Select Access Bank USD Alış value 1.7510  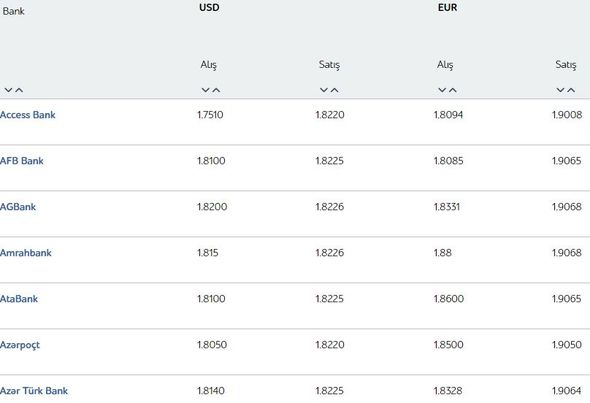(x=210, y=115)
